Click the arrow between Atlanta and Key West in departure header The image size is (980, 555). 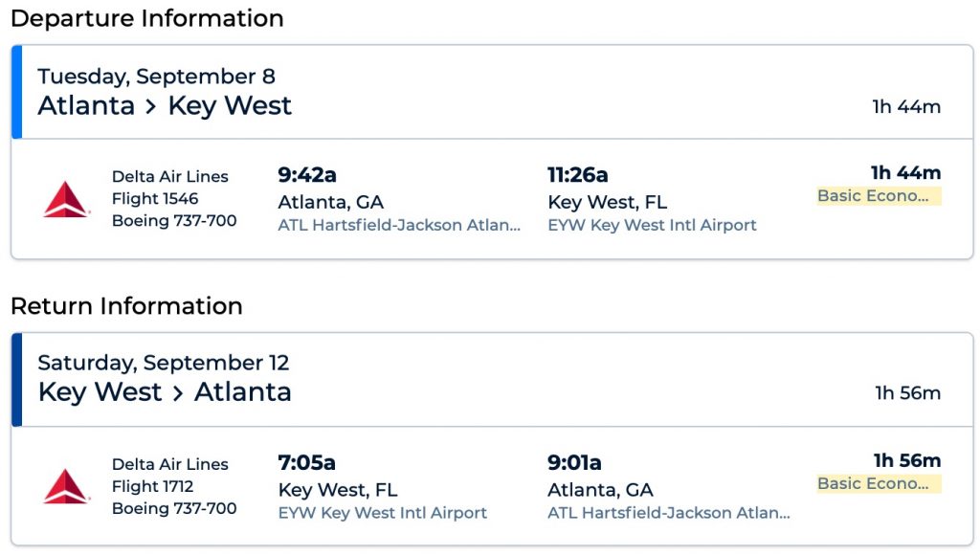pyautogui.click(x=151, y=105)
